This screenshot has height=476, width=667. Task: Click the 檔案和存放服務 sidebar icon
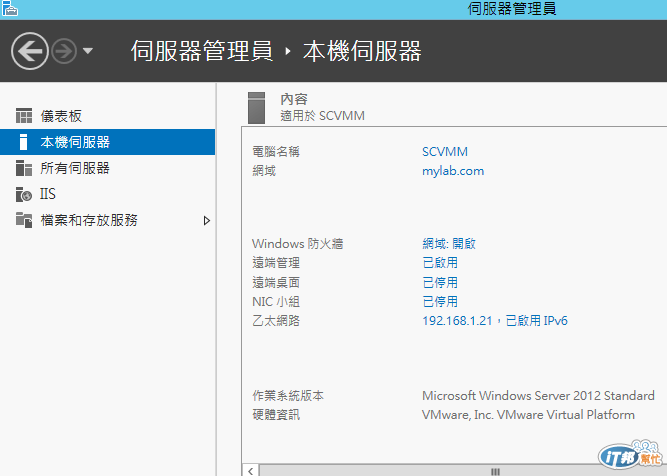point(24,220)
